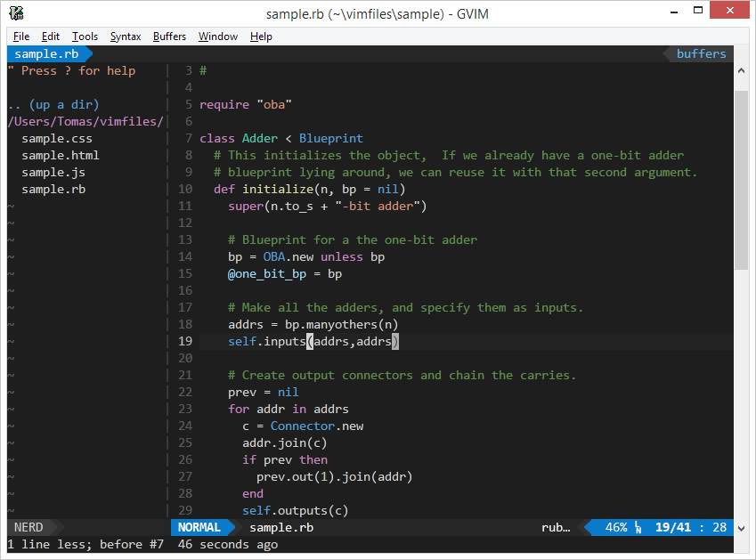Click 'prev.out(1).join(addr)' on line 27
756x560 pixels.
click(334, 477)
